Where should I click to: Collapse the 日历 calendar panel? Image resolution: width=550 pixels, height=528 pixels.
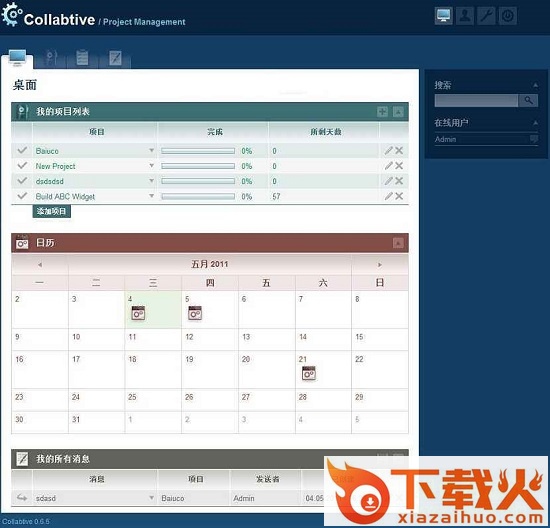398,243
